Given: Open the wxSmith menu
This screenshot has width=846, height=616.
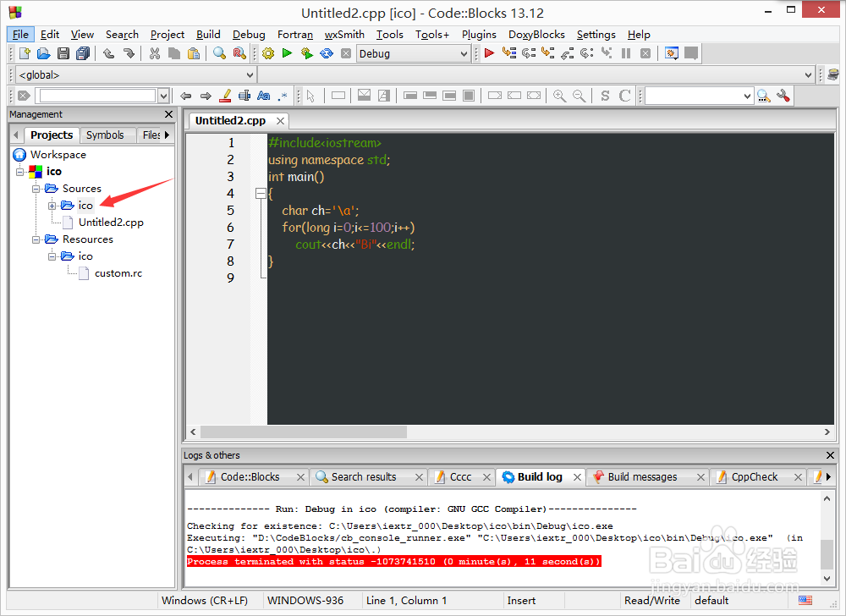Looking at the screenshot, I should pyautogui.click(x=344, y=35).
